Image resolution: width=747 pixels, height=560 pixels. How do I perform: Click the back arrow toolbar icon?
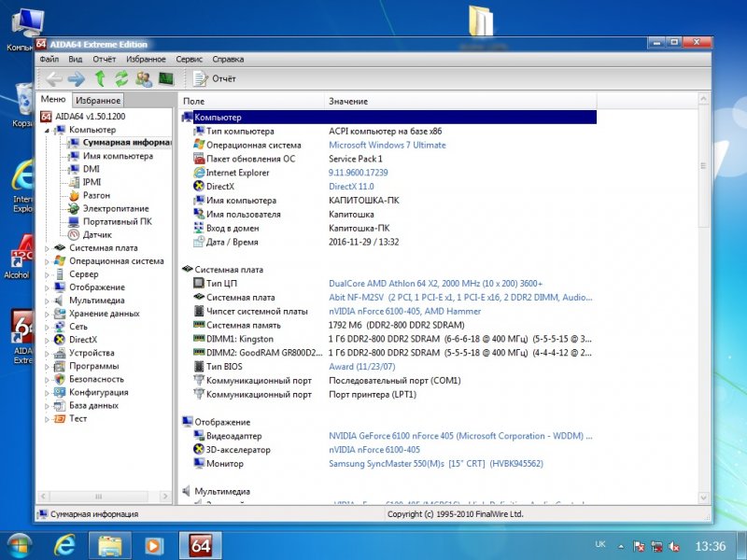click(54, 78)
